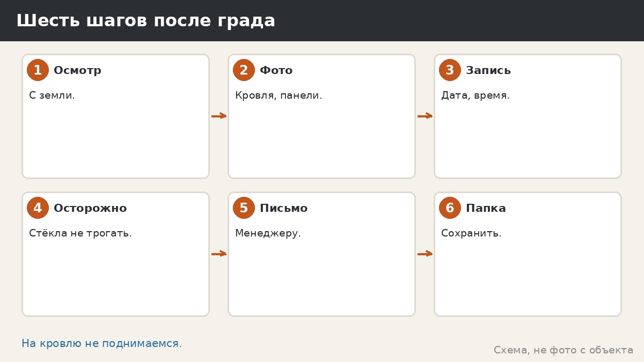
Task: Click the orange number 2 badge
Action: point(244,70)
